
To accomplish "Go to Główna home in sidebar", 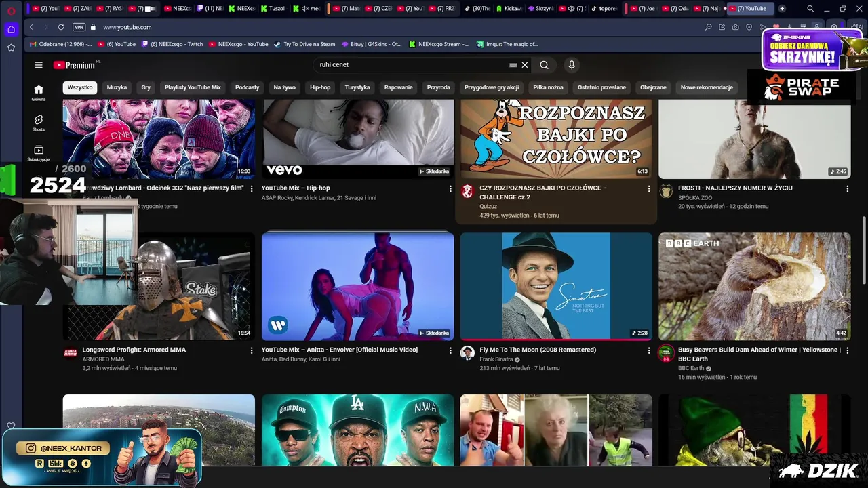I will coord(39,93).
